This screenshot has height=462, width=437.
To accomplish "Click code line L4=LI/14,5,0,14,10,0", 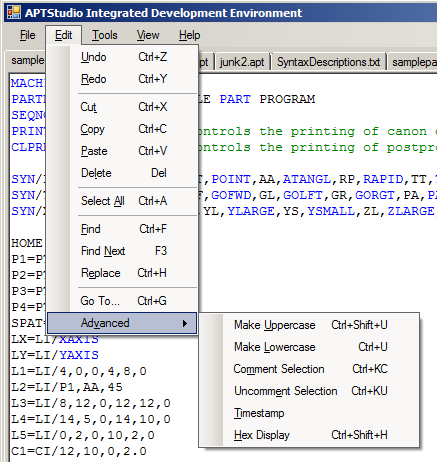I will pos(91,419).
